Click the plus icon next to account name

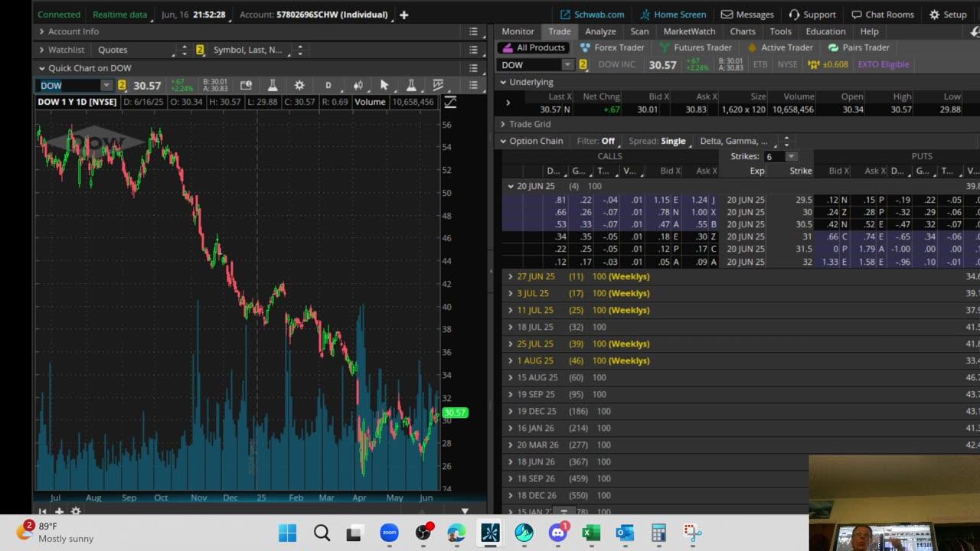pos(403,15)
